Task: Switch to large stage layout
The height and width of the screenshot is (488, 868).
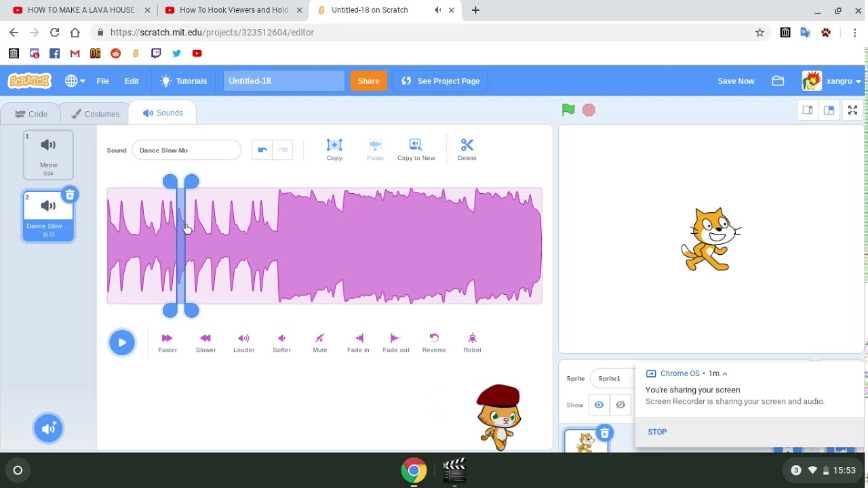Action: click(x=829, y=110)
